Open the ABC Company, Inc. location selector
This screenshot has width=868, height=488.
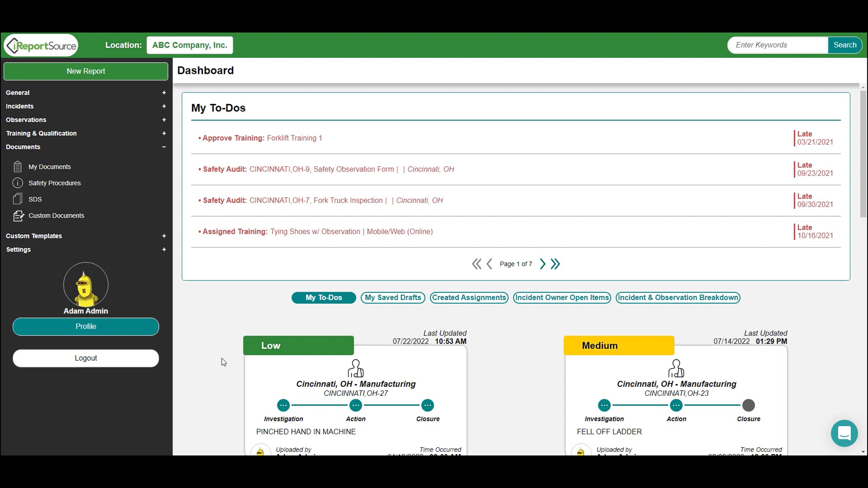tap(190, 45)
